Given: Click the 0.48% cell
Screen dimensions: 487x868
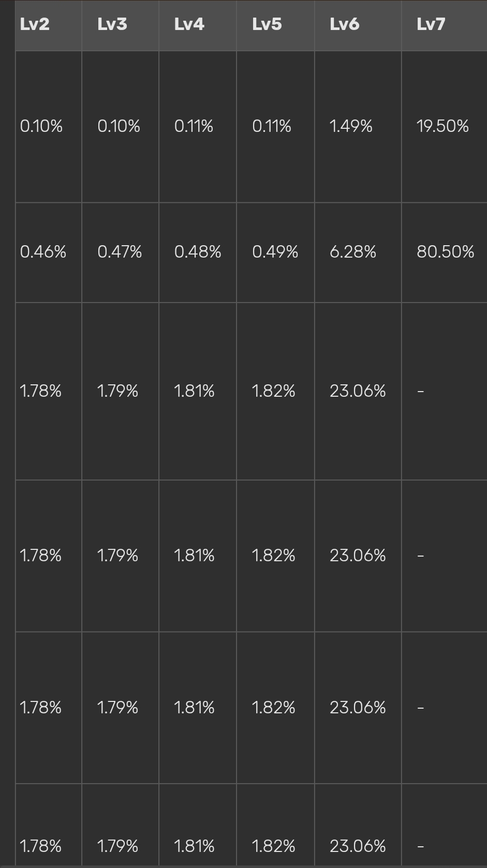Looking at the screenshot, I should pos(198,252).
